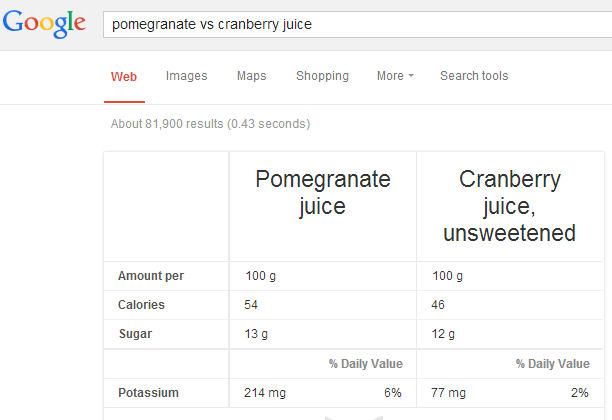This screenshot has width=612, height=420.
Task: Click the 214 mg potassium value
Action: click(264, 393)
